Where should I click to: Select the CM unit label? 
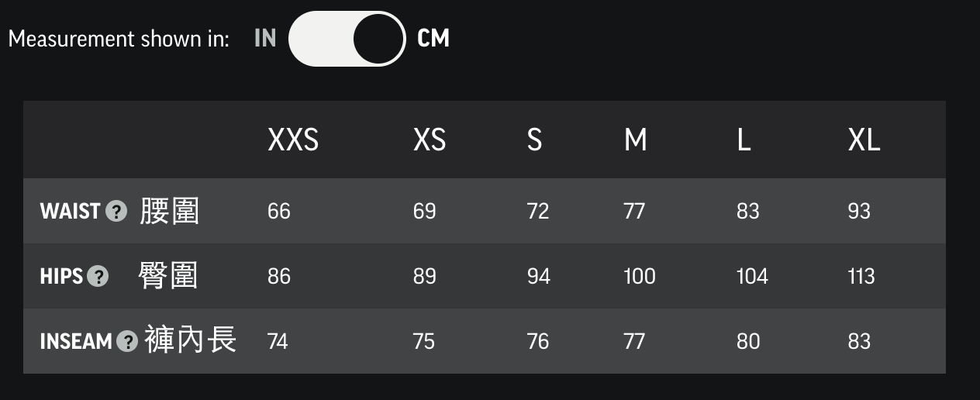(433, 38)
